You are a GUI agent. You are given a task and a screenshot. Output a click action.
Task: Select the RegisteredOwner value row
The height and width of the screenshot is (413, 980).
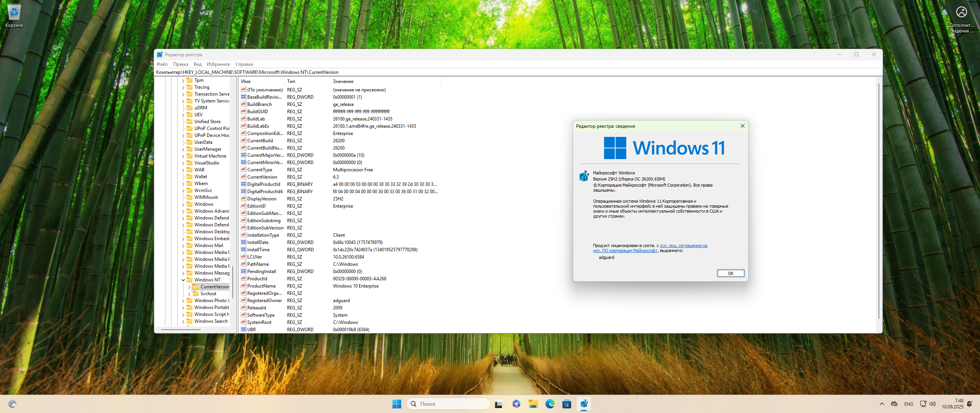[x=340, y=301]
